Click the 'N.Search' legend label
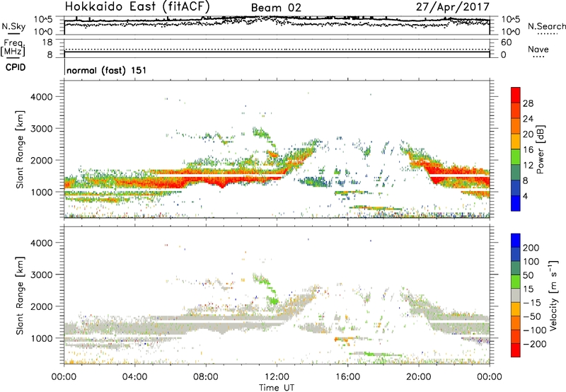The image size is (566, 392). point(546,26)
